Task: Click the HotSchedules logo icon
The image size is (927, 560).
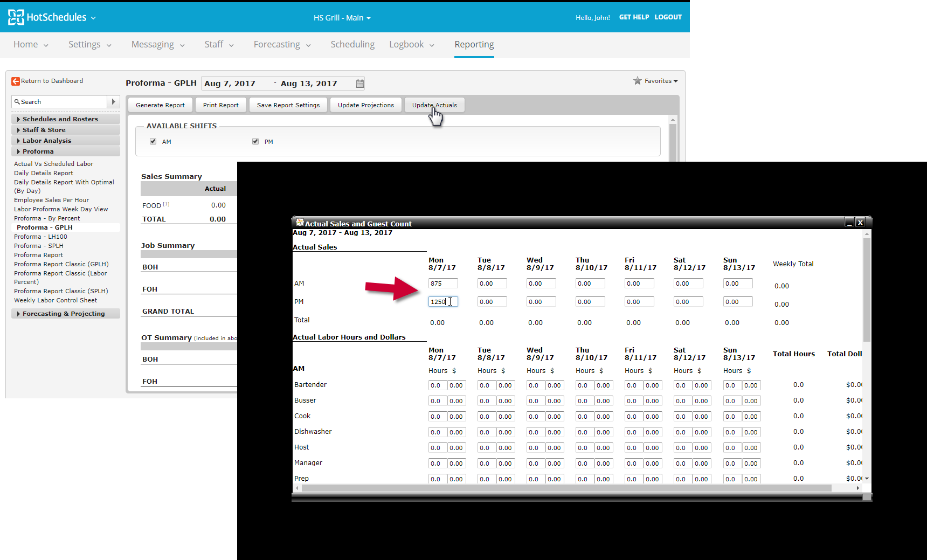Action: [16, 17]
